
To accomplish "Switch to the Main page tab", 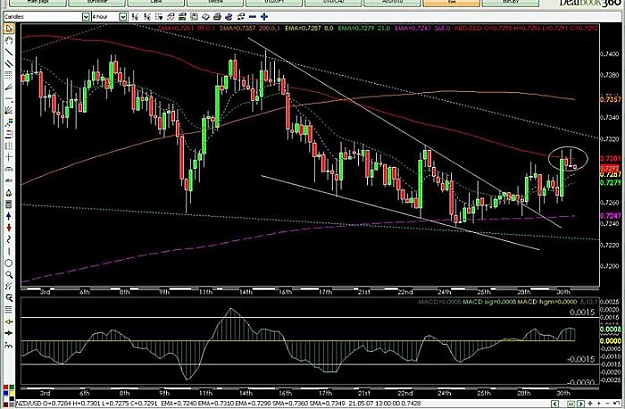I will point(38,3).
